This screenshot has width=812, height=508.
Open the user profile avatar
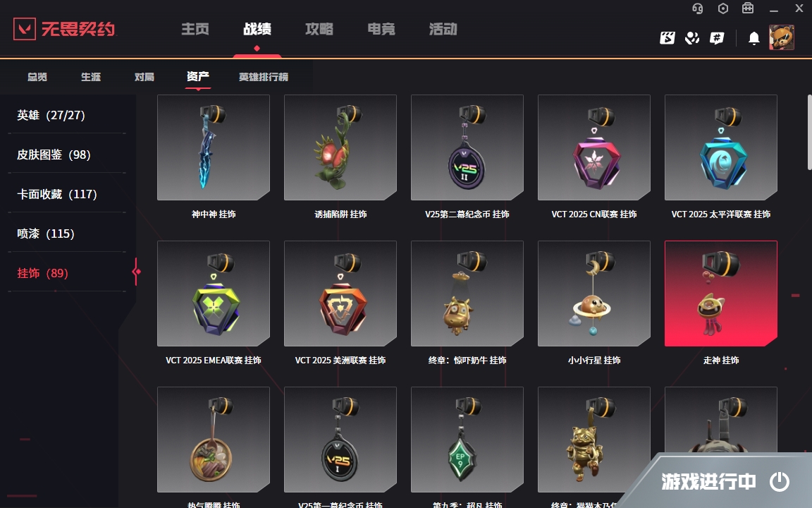782,37
